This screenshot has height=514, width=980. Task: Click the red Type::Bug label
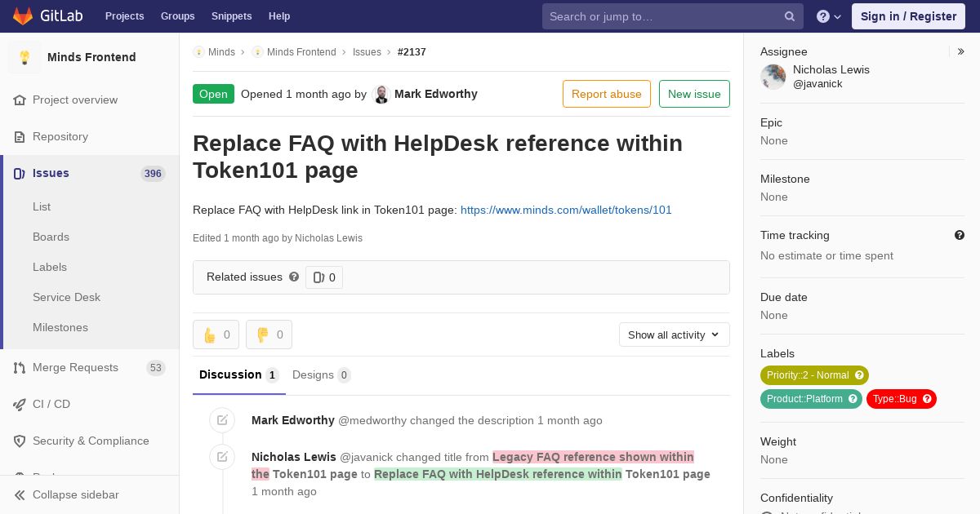pyautogui.click(x=901, y=399)
